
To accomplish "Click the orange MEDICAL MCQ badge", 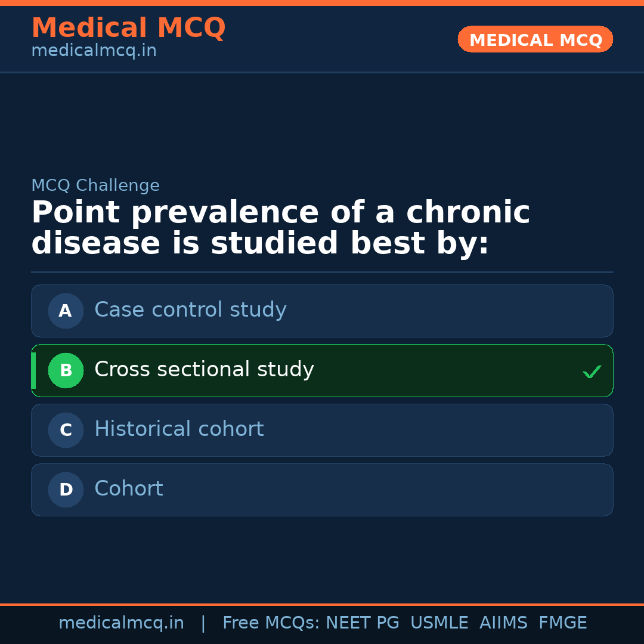I will [535, 39].
